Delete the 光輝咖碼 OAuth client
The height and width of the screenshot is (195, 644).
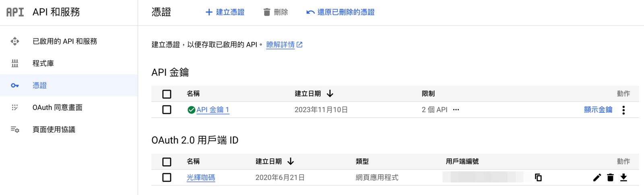pos(610,178)
